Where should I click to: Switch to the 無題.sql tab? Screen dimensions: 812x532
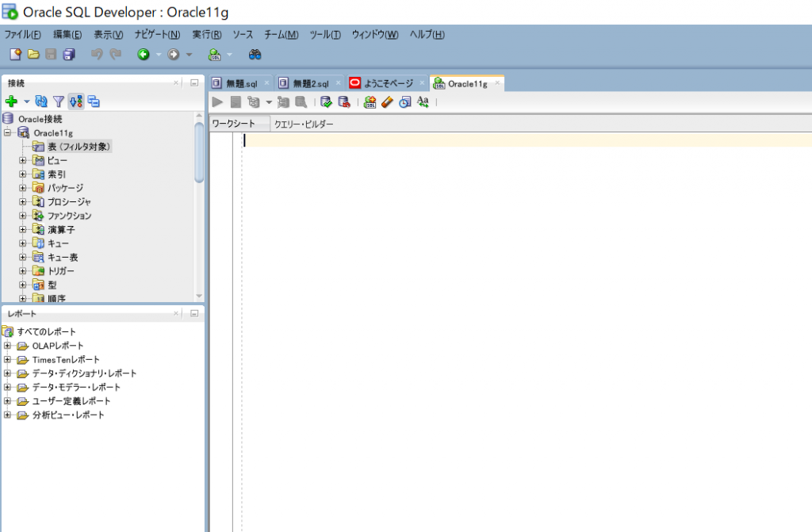(x=241, y=83)
